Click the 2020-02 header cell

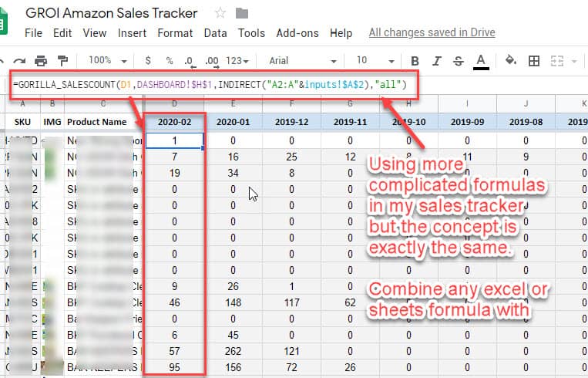(x=174, y=122)
